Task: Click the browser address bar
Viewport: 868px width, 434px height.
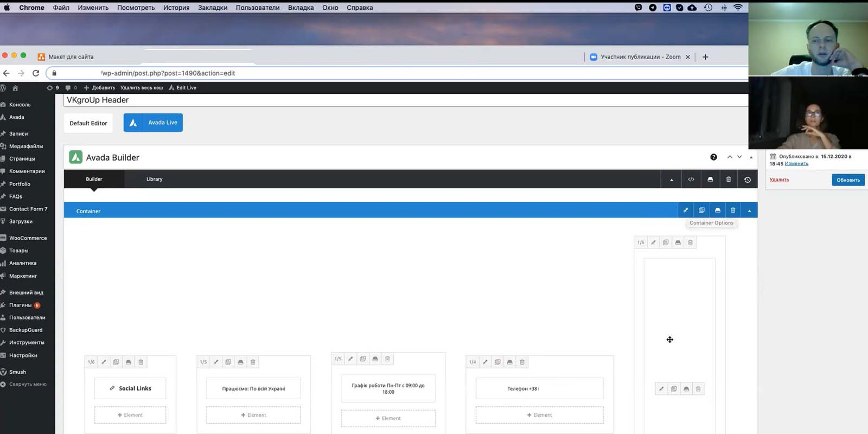Action: (x=398, y=73)
